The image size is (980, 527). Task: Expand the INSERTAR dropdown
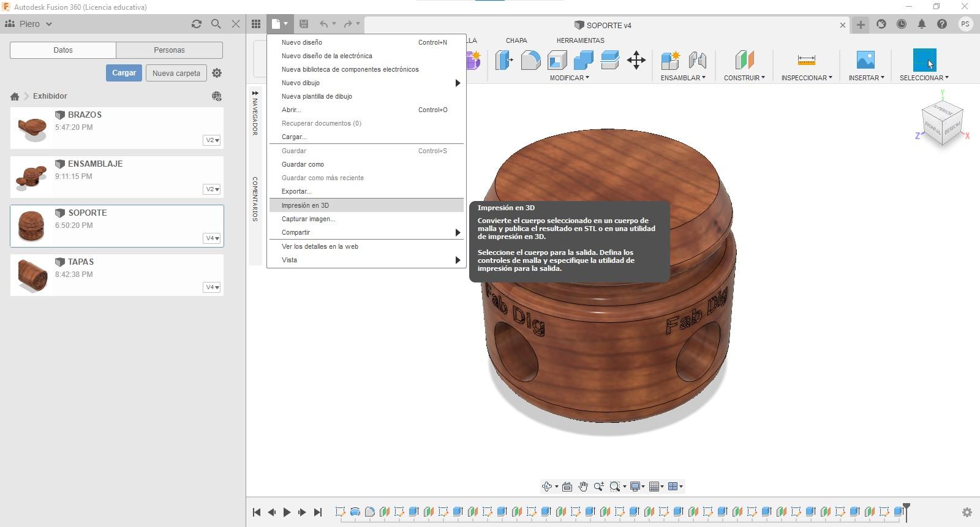click(866, 78)
